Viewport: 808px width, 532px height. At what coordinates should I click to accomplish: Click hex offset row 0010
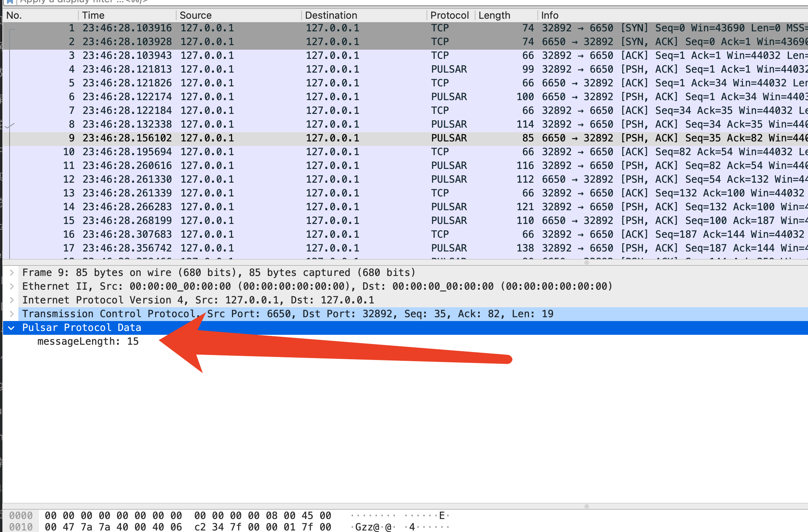tap(21, 527)
